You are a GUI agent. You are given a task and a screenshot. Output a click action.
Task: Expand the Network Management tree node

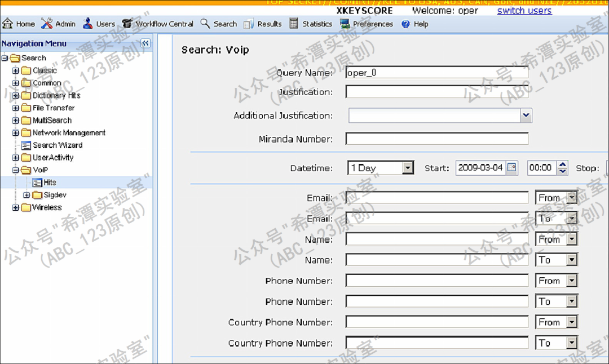16,133
